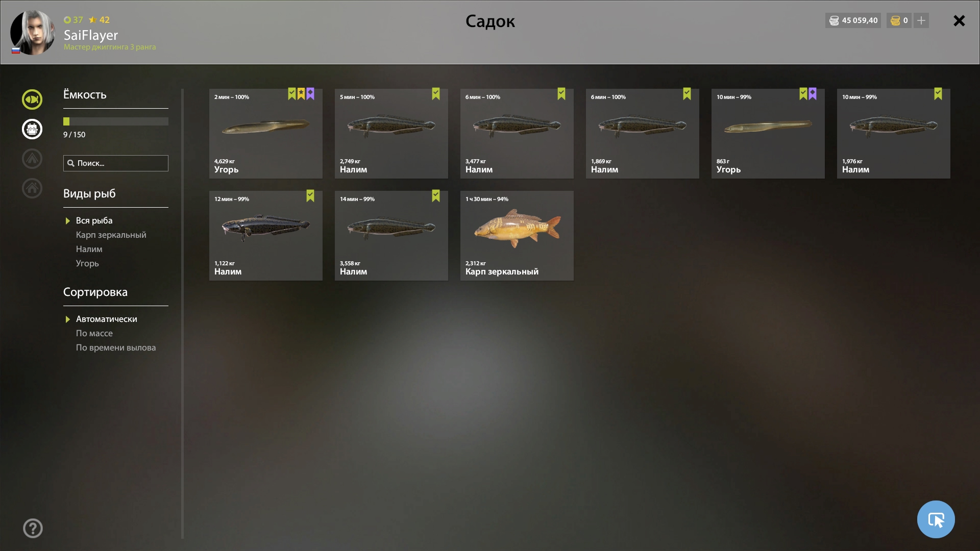Open the fish keepnet sidebar icon

32,99
